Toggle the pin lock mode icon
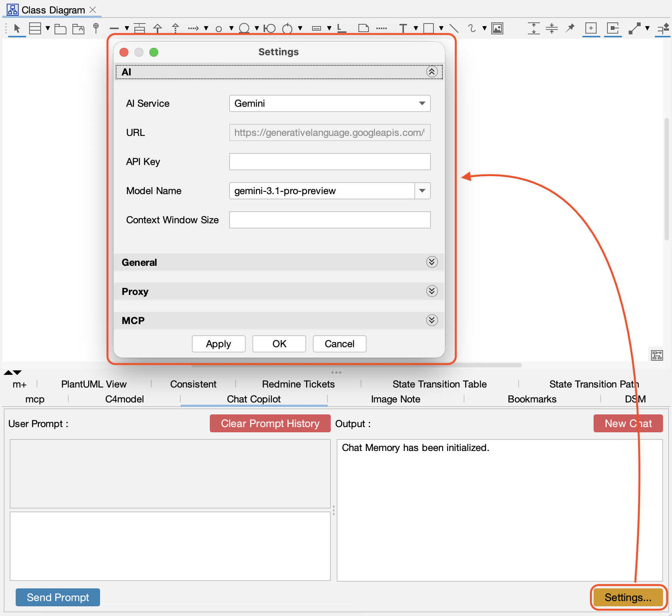Viewport: 672px width, 616px height. pos(570,28)
